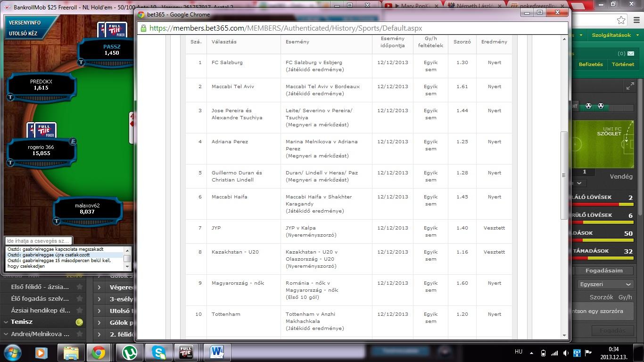Collapse the Tenisz section
Viewport: 644px width, 362px height.
(6, 322)
